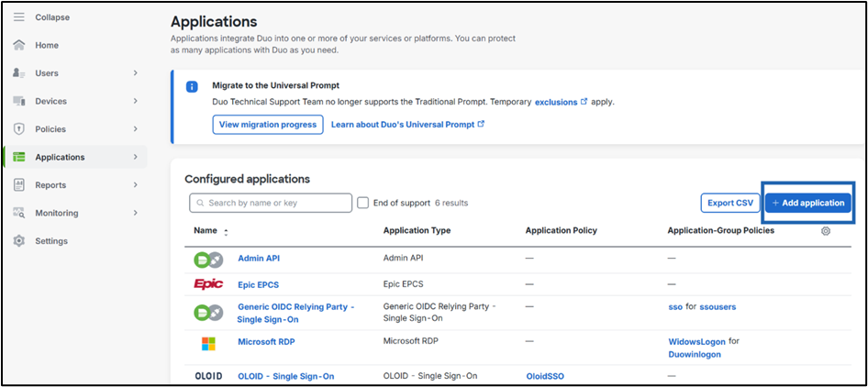Click the Admin API Duo logo icon

208,260
